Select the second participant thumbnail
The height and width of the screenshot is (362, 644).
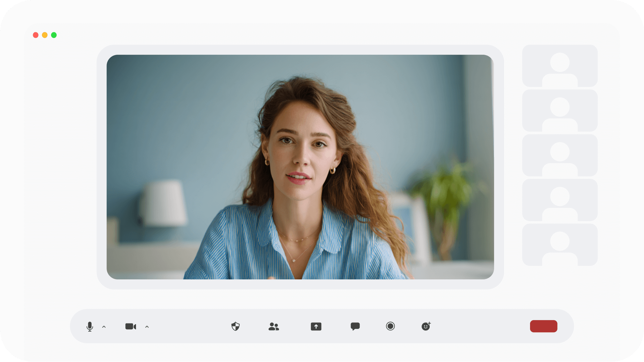pyautogui.click(x=560, y=111)
